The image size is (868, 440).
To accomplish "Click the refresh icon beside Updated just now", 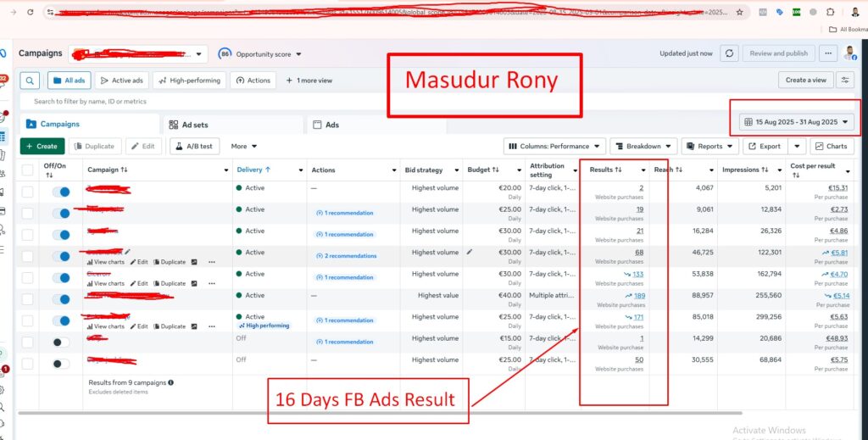I will [729, 53].
